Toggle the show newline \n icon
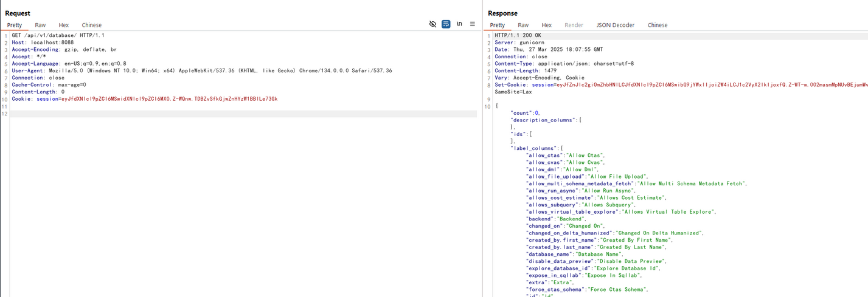 [459, 24]
